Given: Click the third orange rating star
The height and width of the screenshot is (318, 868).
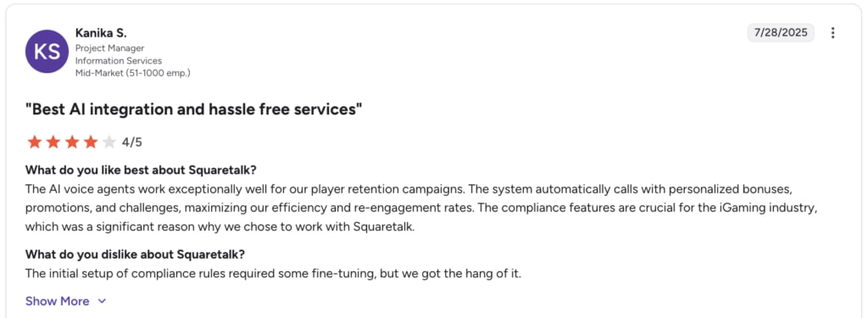Looking at the screenshot, I should pyautogui.click(x=72, y=142).
